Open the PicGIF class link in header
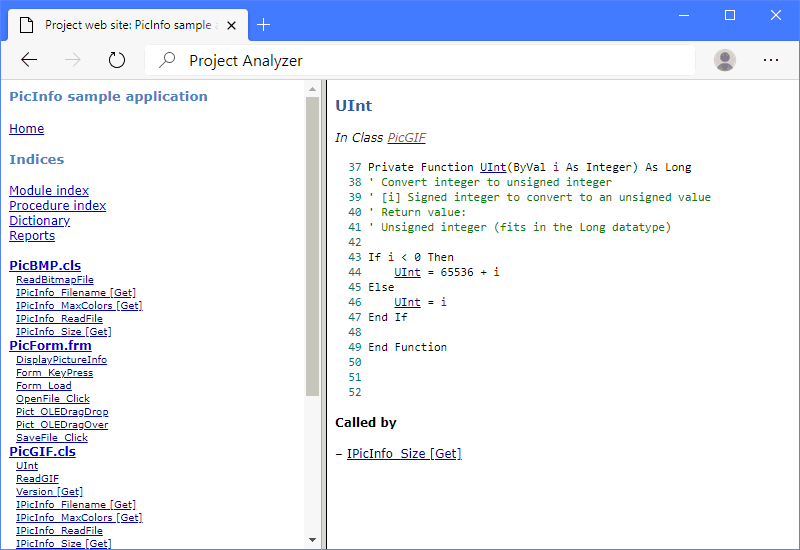Image resolution: width=800 pixels, height=550 pixels. (406, 138)
